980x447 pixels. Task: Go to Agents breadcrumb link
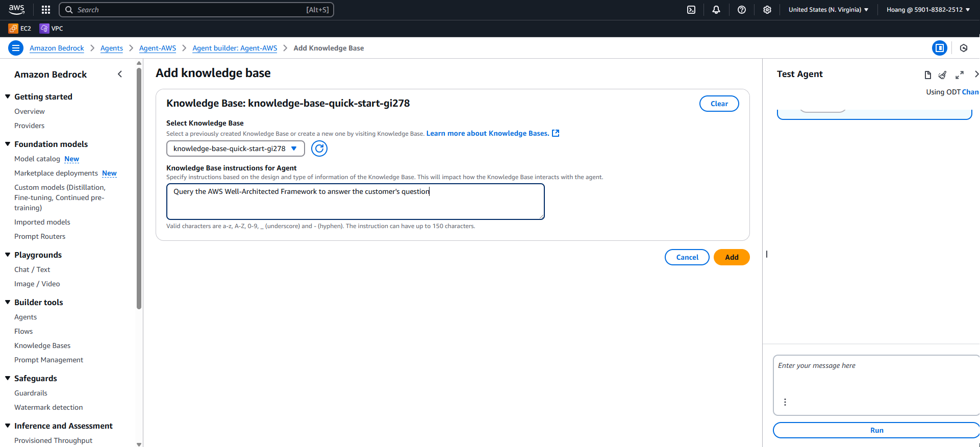[x=112, y=48]
